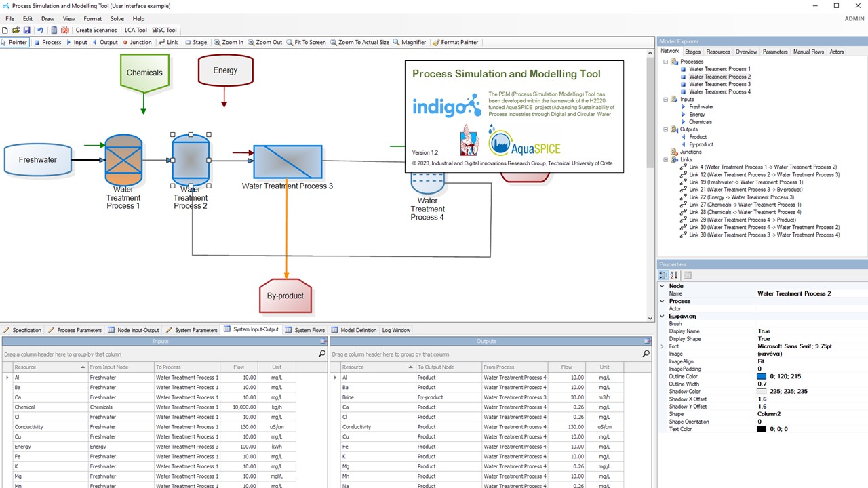Image resolution: width=868 pixels, height=488 pixels.
Task: Click the Property Pages icon in Properties
Action: 688,275
